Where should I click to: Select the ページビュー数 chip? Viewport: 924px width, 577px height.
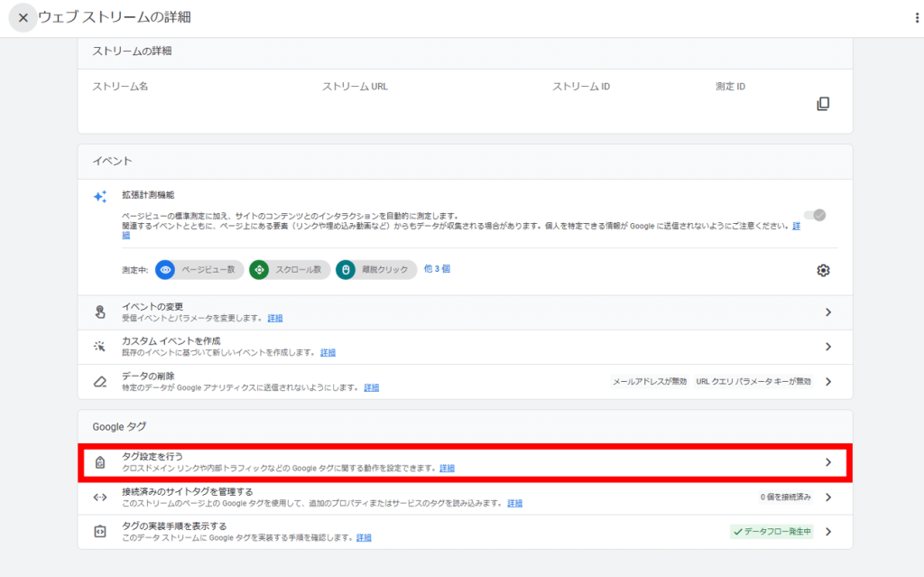199,270
